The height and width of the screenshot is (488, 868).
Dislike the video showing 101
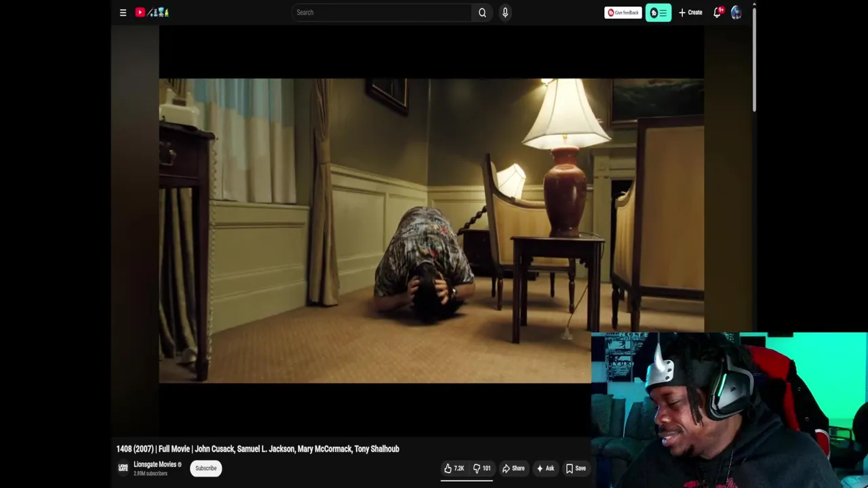pos(481,468)
